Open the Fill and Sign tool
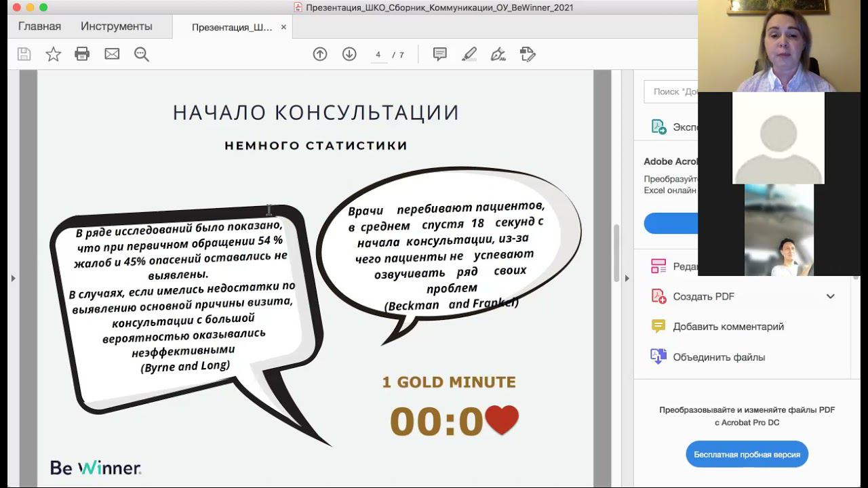This screenshot has width=868, height=488. 498,54
